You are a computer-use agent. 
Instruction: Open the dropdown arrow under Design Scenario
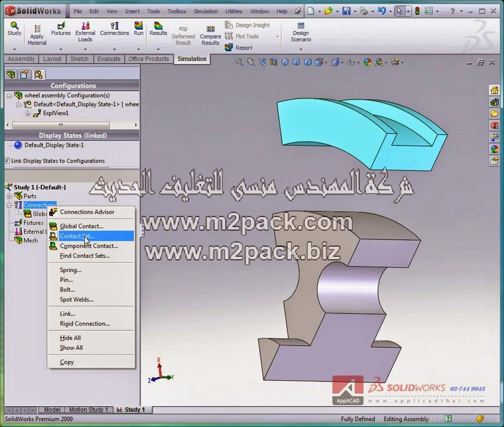click(x=301, y=49)
